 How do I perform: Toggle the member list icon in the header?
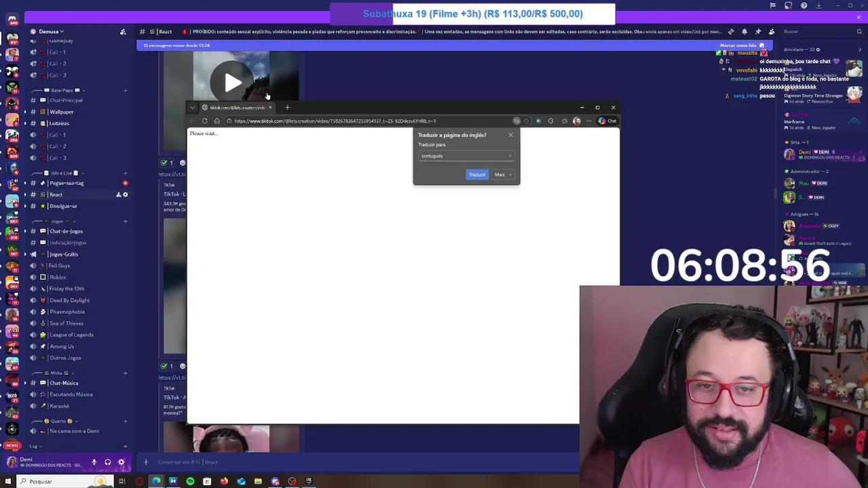tap(772, 31)
